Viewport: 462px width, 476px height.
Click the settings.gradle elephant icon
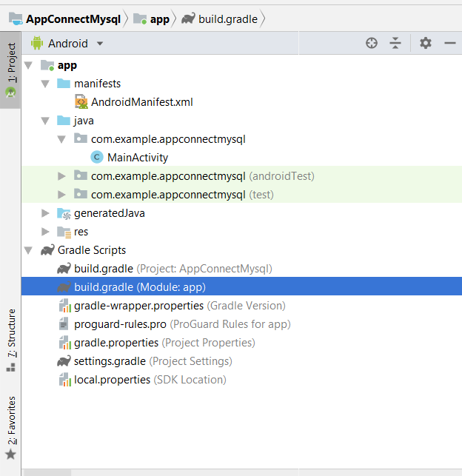coord(64,361)
